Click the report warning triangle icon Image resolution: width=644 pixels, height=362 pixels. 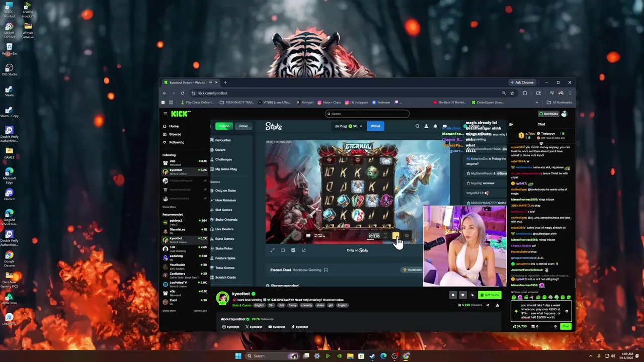(x=498, y=305)
